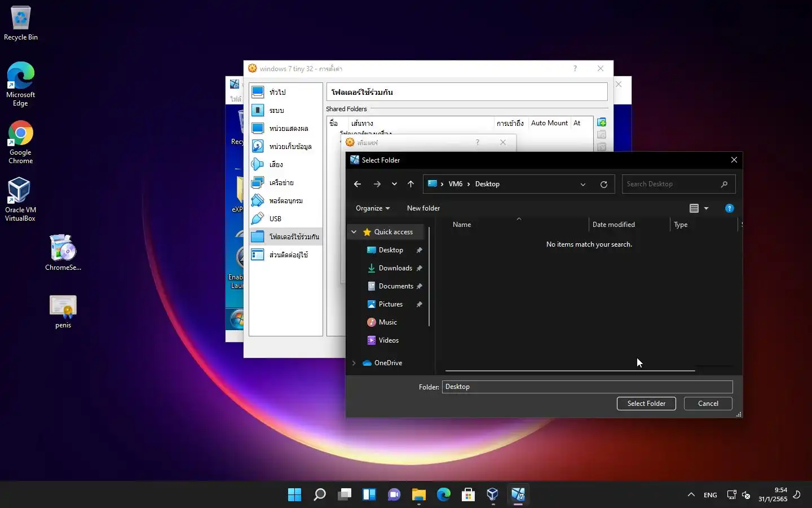The image size is (812, 508).
Task: Click the Search Desktop field
Action: 678,184
